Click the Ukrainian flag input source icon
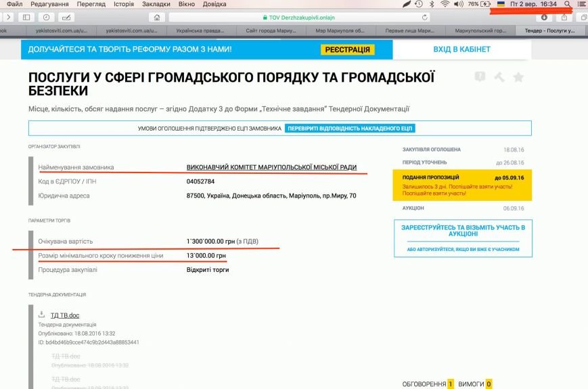Image resolution: width=588 pixels, height=389 pixels. [x=501, y=4]
